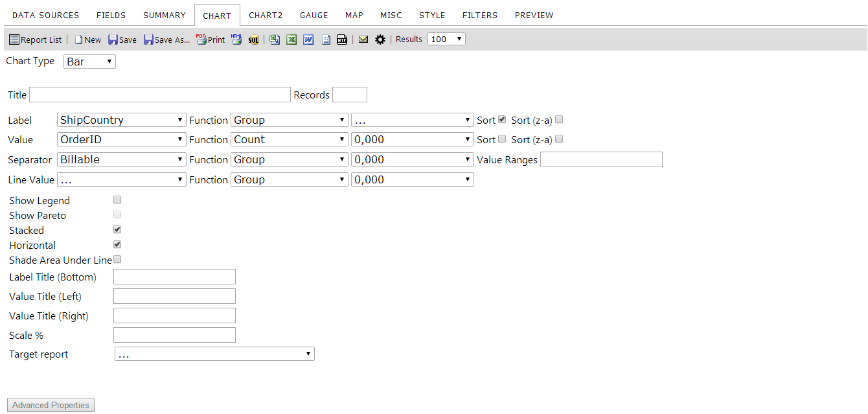The height and width of the screenshot is (414, 868).
Task: Click the Value Title (Left) field
Action: (x=174, y=296)
